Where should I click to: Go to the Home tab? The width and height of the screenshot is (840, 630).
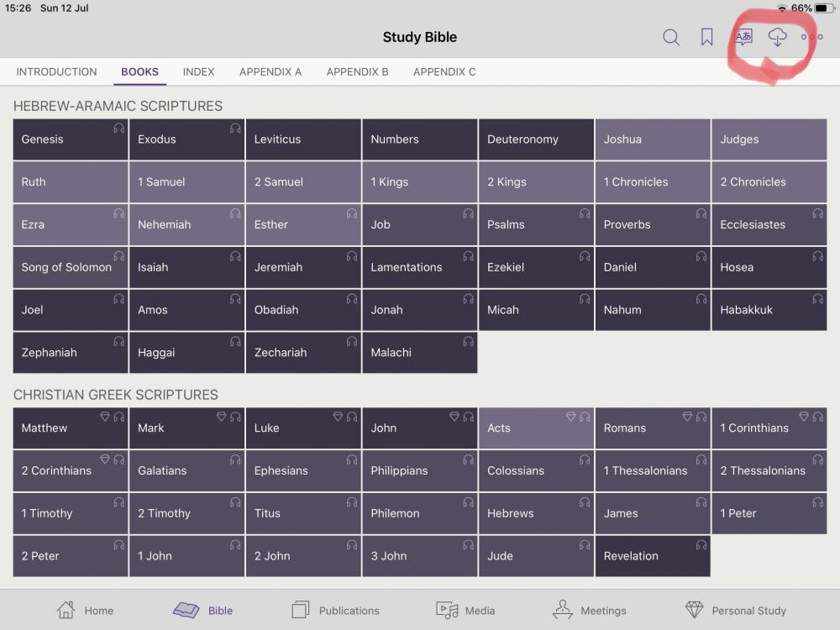tap(85, 611)
